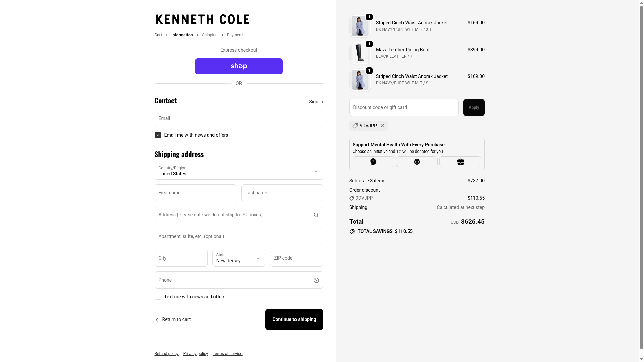Click the Maza Leather Riding Boot thumbnail
Viewport: 644px width, 362px height.
point(360,53)
